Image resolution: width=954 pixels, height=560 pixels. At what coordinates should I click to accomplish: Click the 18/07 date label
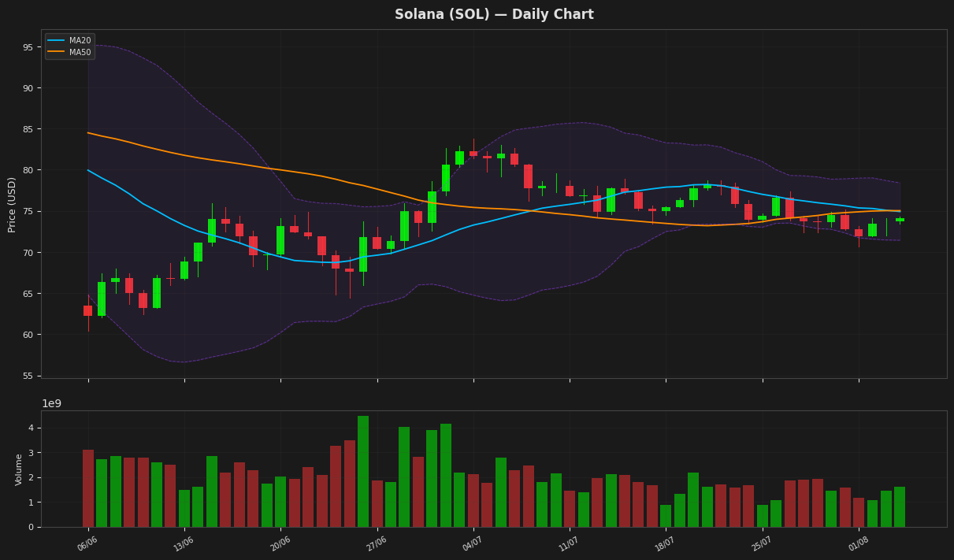pos(665,543)
